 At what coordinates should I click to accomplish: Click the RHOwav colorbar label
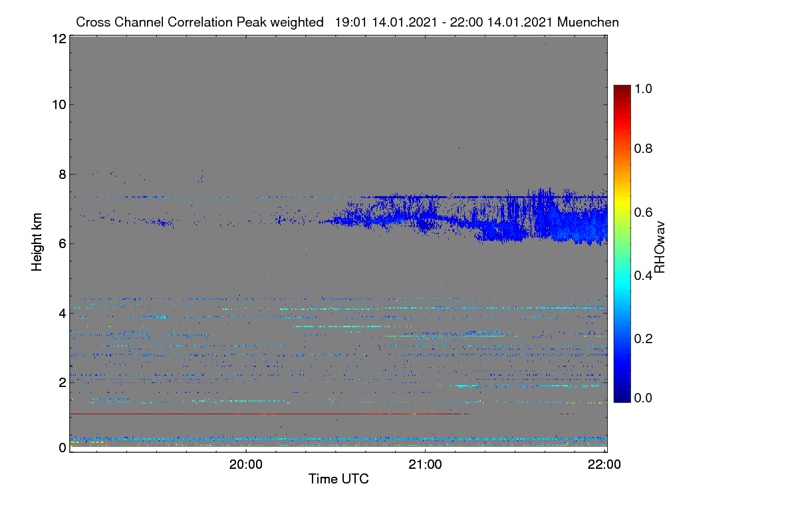coord(660,247)
